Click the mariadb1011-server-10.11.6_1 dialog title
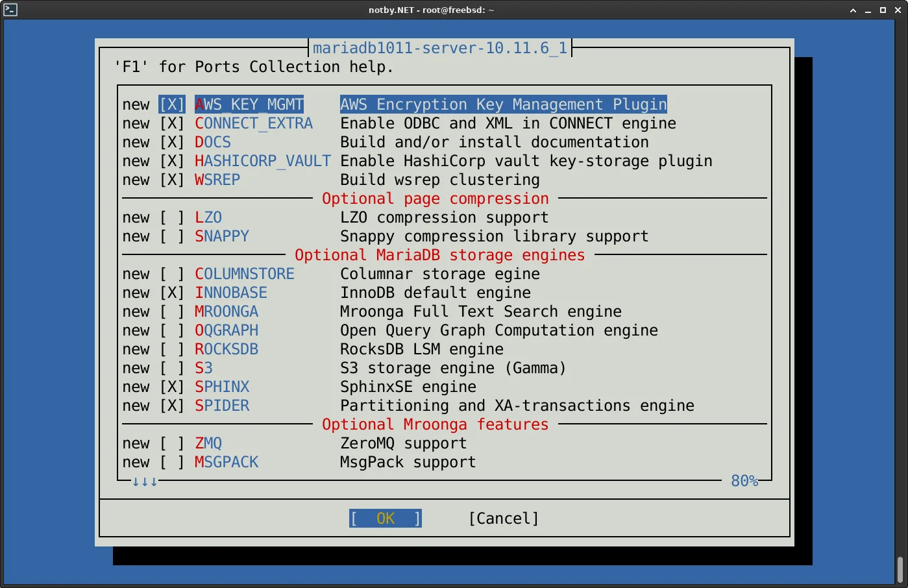Screen dimensions: 908x588 point(440,48)
